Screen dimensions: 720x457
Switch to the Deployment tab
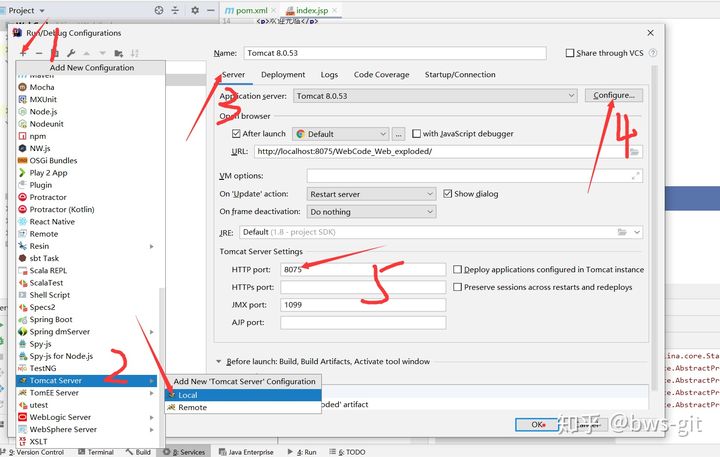(283, 74)
